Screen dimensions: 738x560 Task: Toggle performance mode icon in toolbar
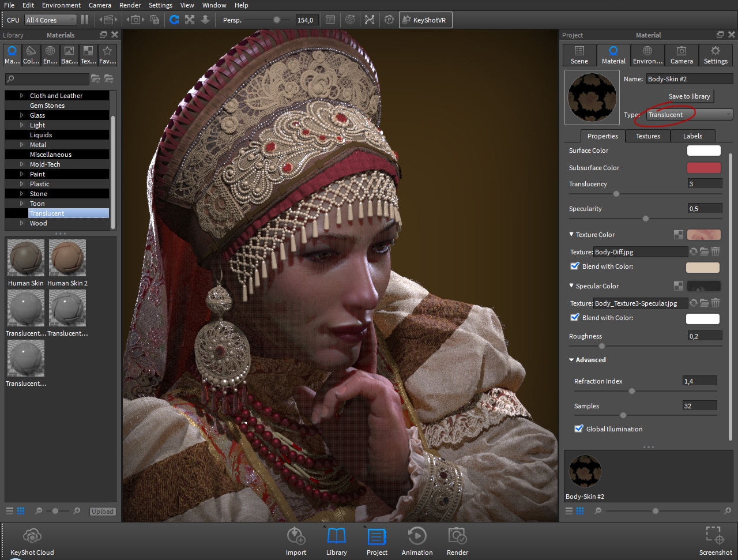click(350, 20)
